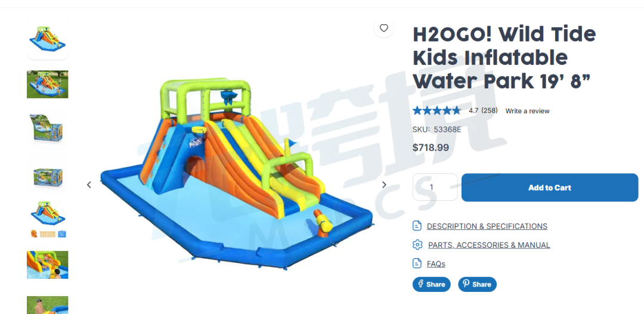Add product to wishlist with heart icon

383,28
